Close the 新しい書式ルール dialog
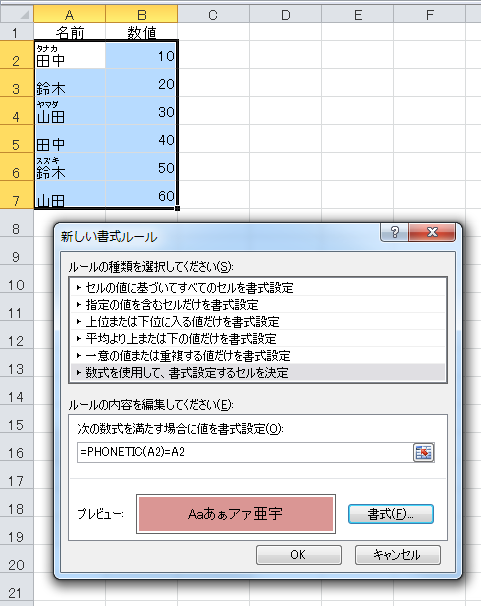 432,232
